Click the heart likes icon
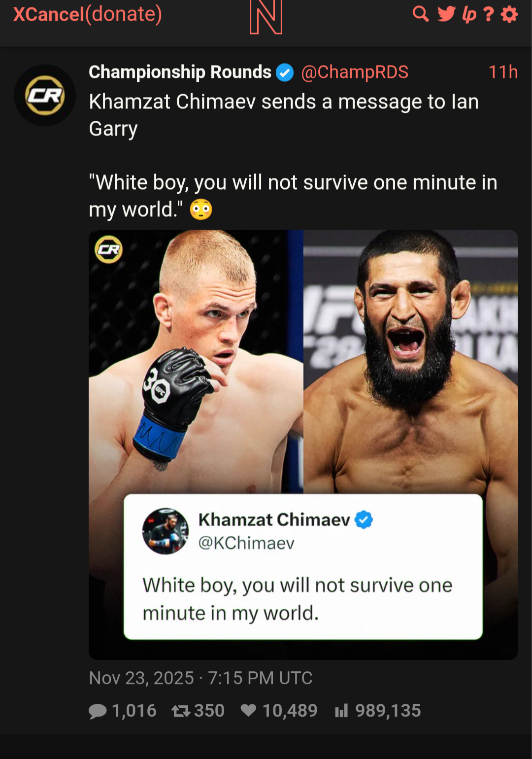532x759 pixels. point(248,710)
